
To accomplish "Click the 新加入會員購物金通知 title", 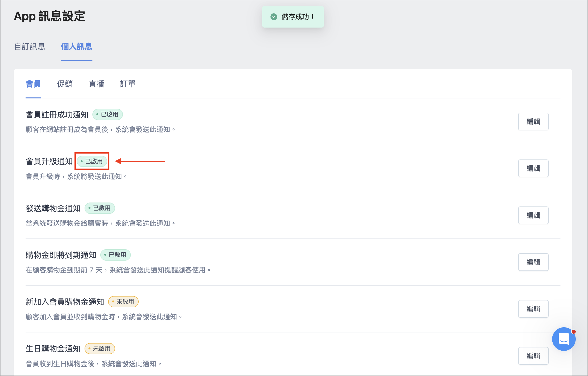I will coord(65,302).
